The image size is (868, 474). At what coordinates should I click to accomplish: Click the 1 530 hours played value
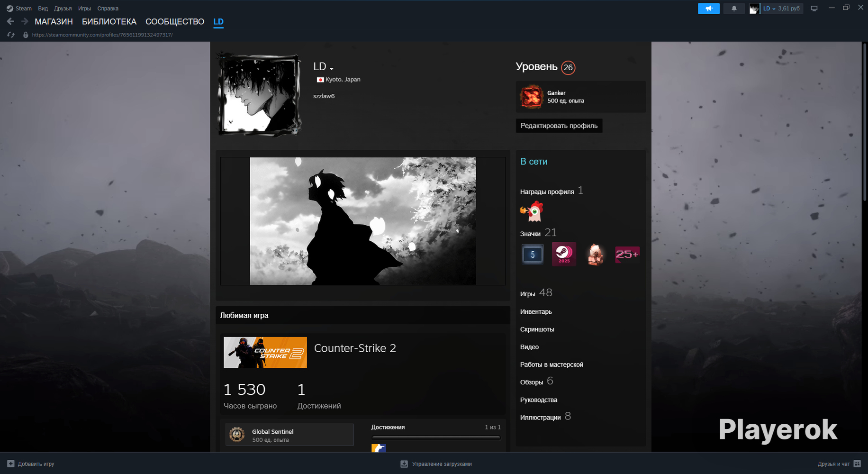(244, 390)
